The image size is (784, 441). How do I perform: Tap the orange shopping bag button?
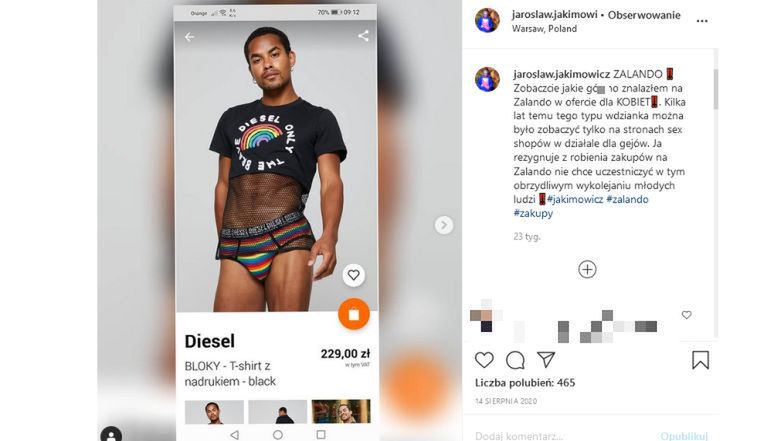click(x=354, y=314)
